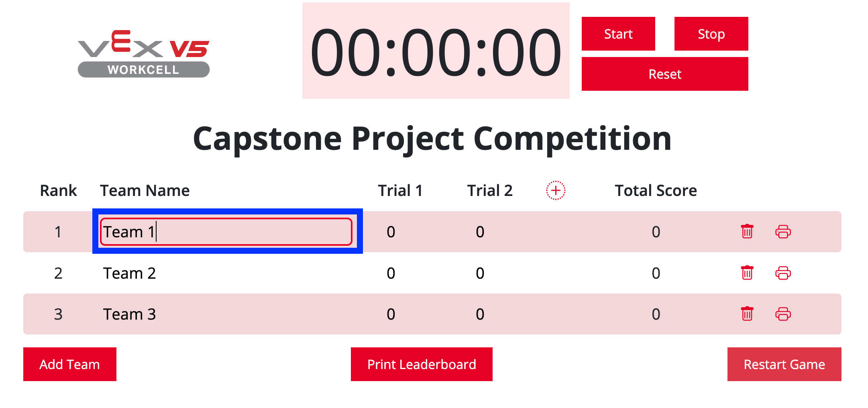Print the full leaderboard

tap(421, 364)
